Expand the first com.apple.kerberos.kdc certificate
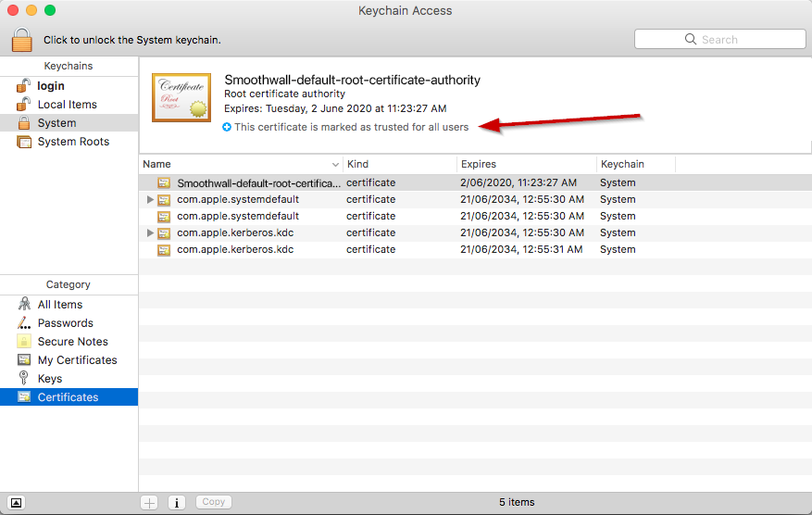The height and width of the screenshot is (515, 812). point(150,232)
